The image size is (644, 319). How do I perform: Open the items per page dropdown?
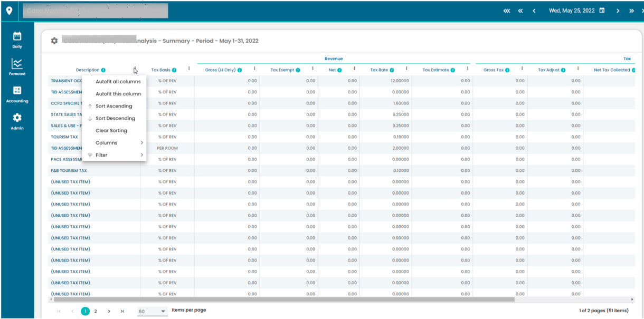coord(152,311)
